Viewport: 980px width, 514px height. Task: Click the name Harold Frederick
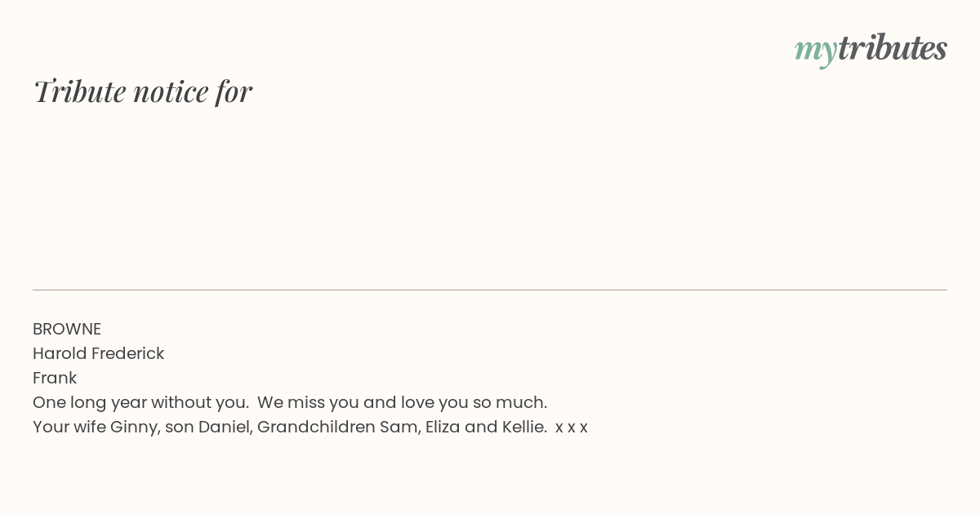[x=99, y=353]
